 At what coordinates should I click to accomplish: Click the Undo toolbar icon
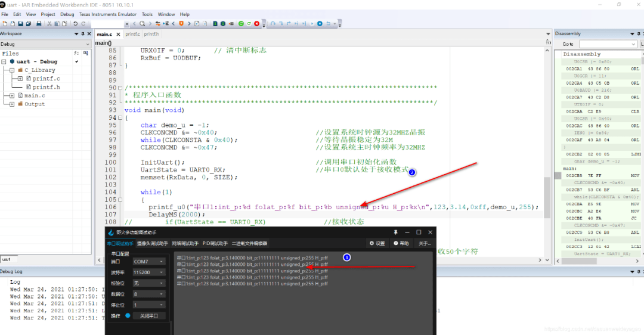click(x=75, y=24)
